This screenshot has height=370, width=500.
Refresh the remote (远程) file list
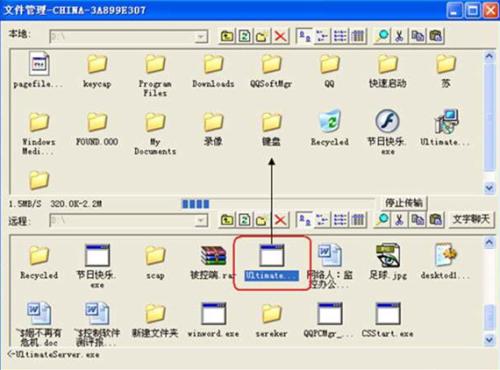click(245, 220)
